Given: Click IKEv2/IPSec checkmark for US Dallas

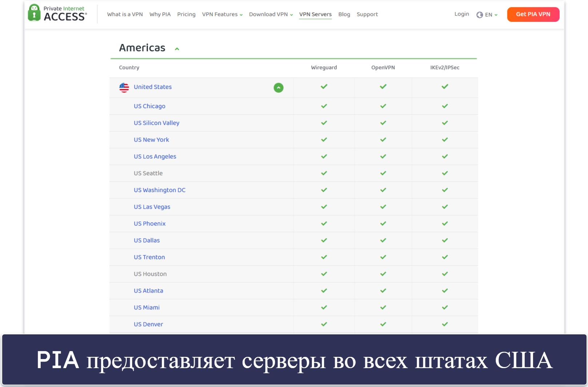Looking at the screenshot, I should [x=445, y=240].
